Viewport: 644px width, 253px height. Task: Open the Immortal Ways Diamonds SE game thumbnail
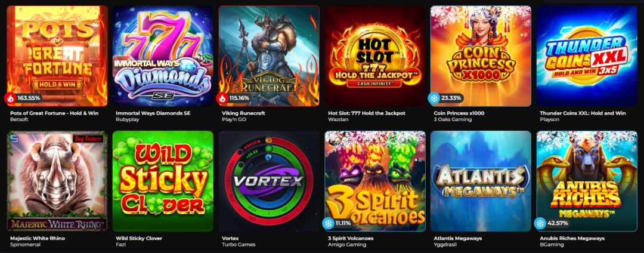[163, 56]
